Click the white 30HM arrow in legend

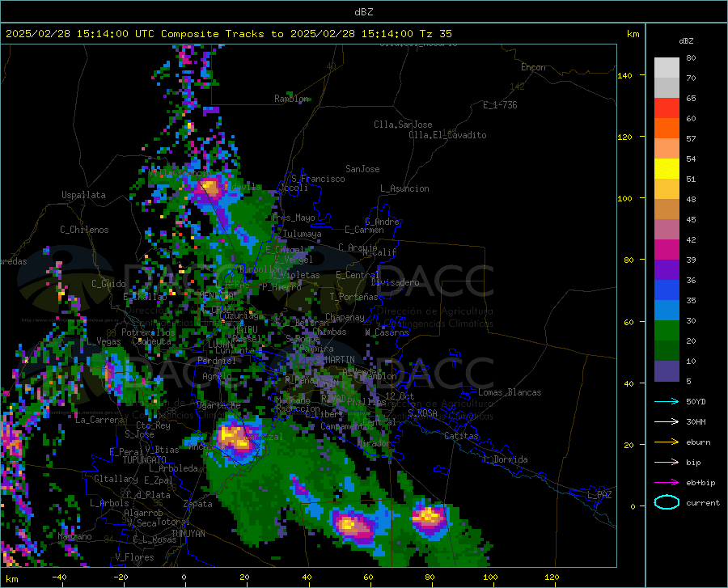[x=667, y=421]
